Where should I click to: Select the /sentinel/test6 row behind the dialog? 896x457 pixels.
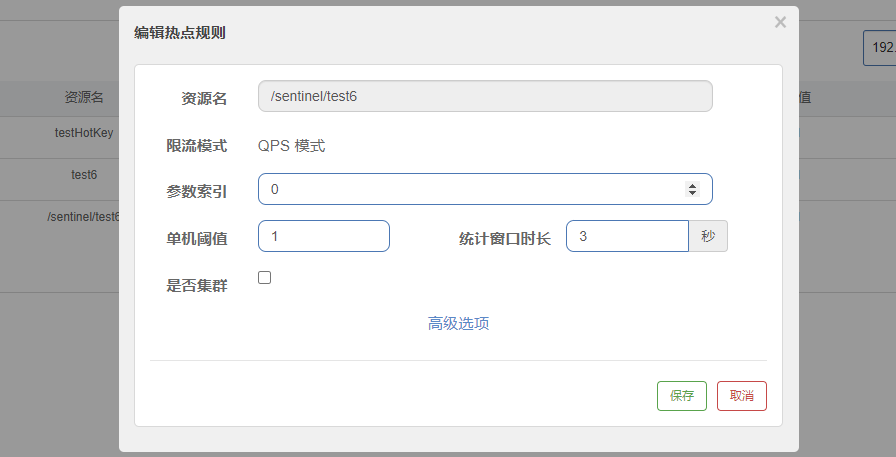coord(83,216)
